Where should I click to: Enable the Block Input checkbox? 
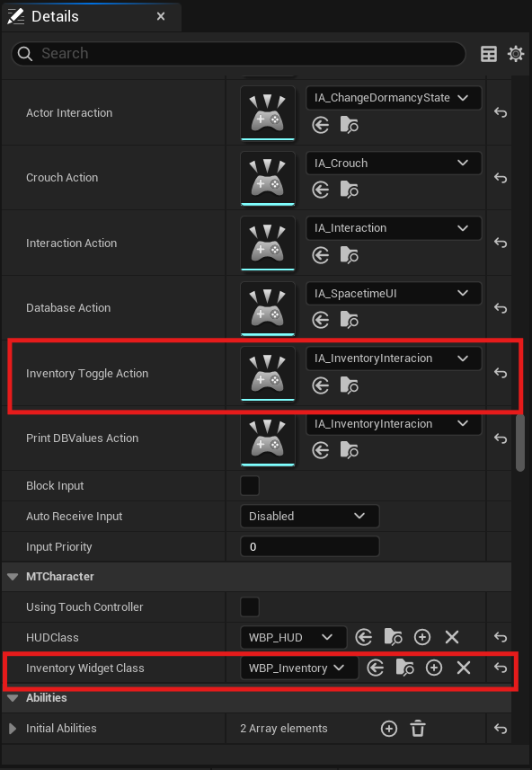click(250, 486)
